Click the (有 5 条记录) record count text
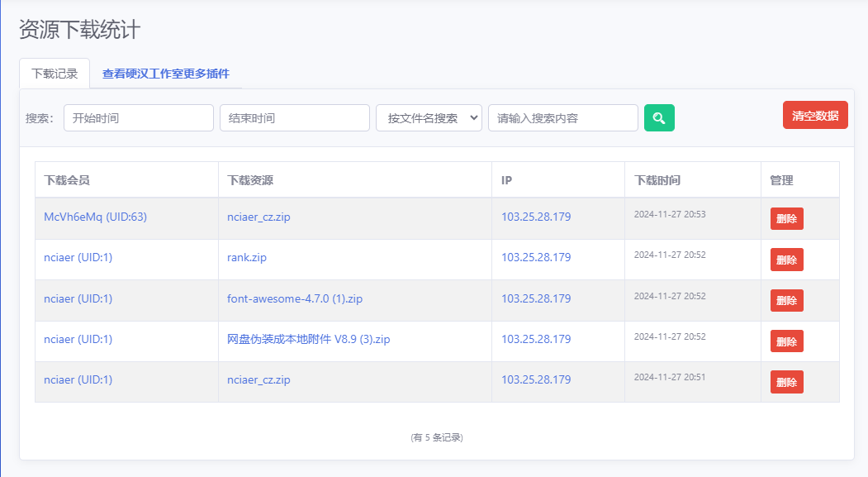This screenshot has width=868, height=477. [x=437, y=437]
